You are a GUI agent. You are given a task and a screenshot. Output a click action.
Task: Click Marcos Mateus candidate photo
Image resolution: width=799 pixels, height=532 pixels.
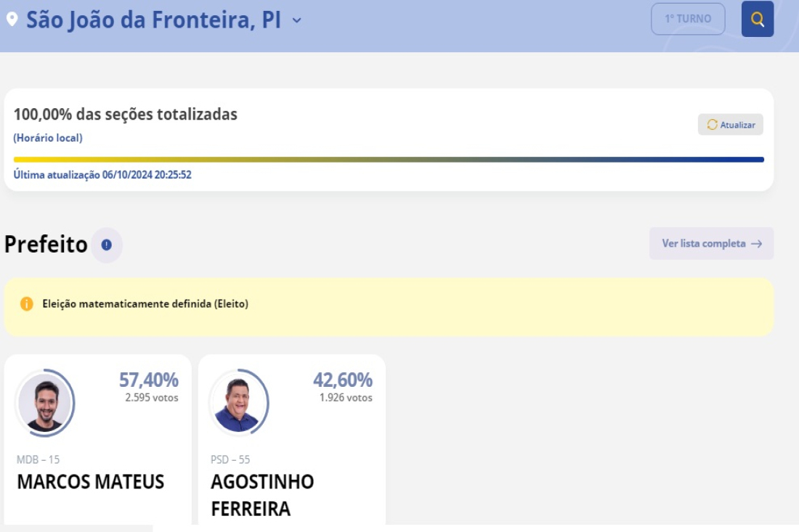click(x=45, y=404)
